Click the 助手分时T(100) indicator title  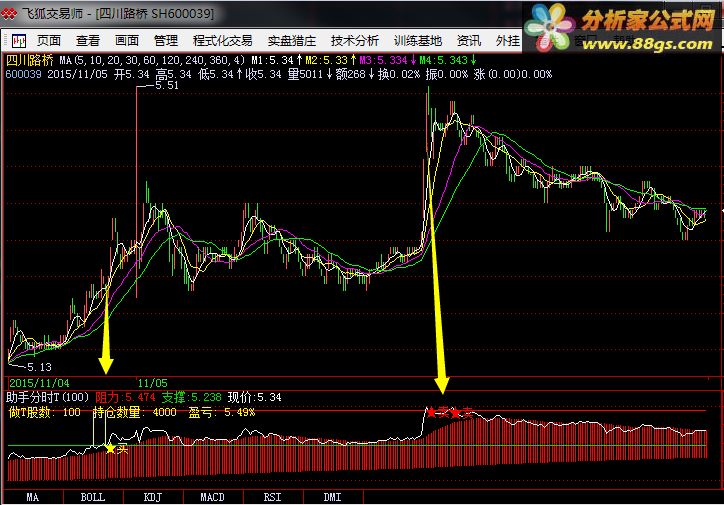[47, 397]
